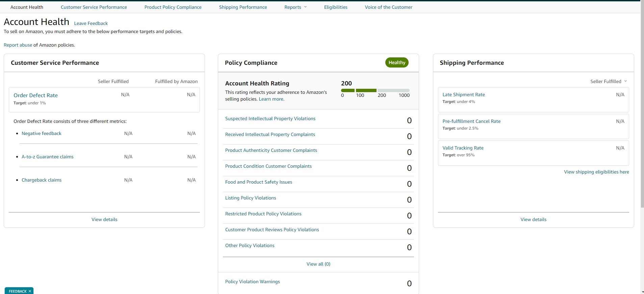Click the FEEDBACK button label
Viewport: 644px width, 294px height.
tap(18, 291)
